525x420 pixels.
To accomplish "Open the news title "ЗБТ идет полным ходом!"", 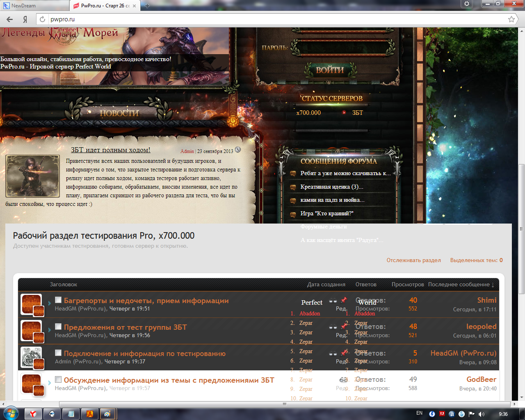I will [x=111, y=150].
